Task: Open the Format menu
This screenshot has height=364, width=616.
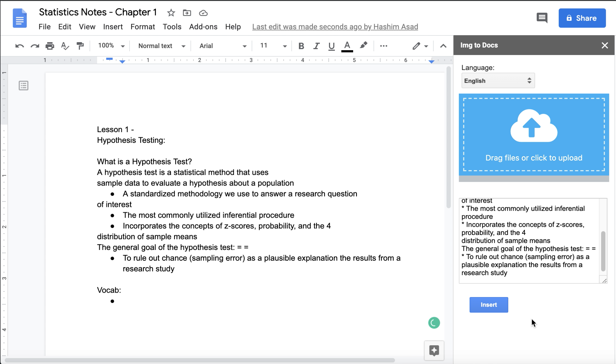Action: pos(143,27)
